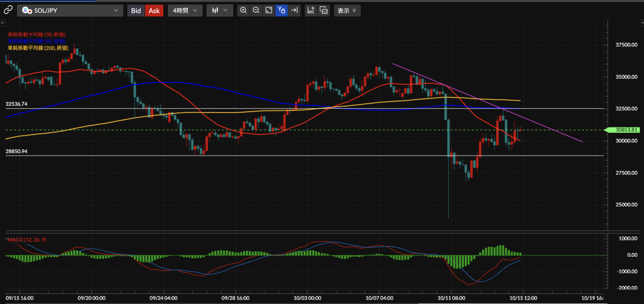Switch price view to Bid
This screenshot has width=644, height=304.
tap(136, 11)
